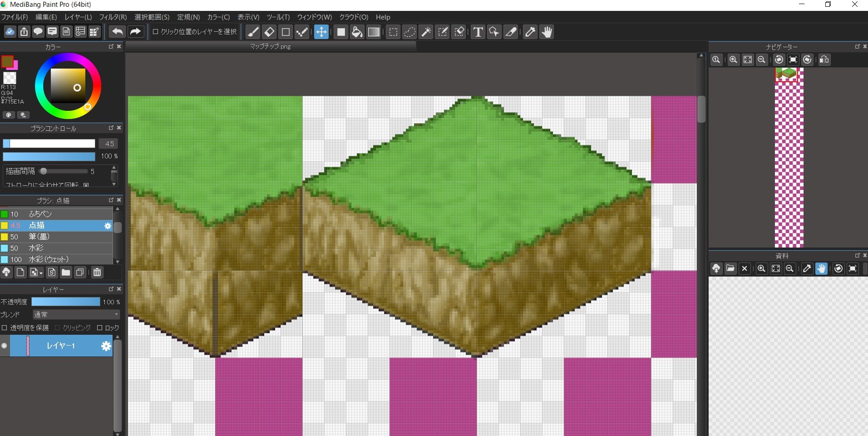Click the canvas vertical scrollbar
868x436 pixels.
pos(701,109)
